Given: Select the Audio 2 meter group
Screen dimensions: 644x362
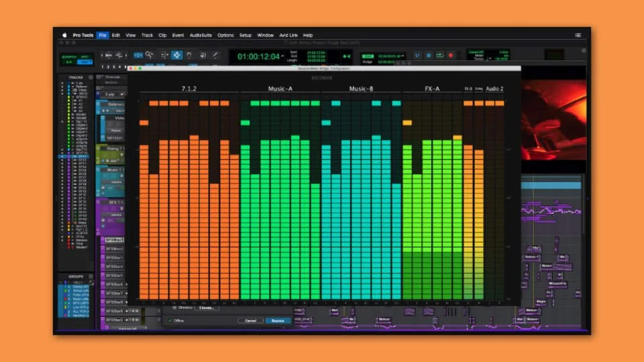Looking at the screenshot, I should [494, 88].
